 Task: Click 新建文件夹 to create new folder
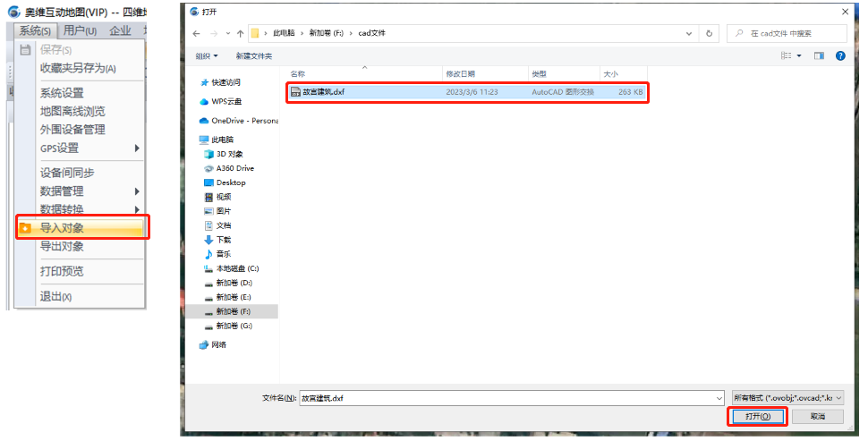[x=254, y=55]
